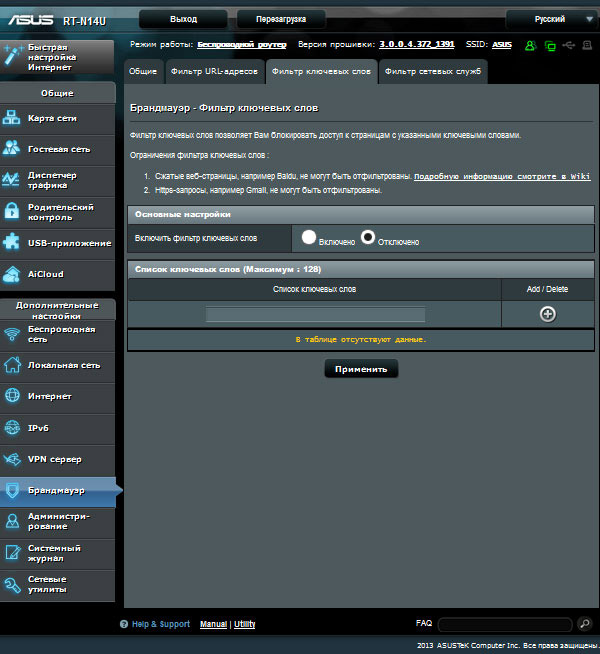Image resolution: width=600 pixels, height=654 pixels.
Task: Open the AiCloud icon in the sidebar
Action: (x=13, y=274)
